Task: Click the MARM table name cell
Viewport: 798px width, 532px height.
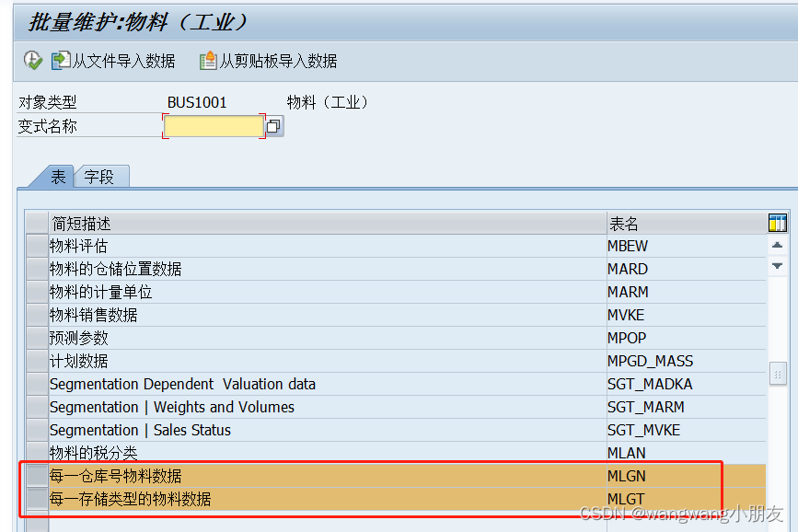Action: click(x=687, y=292)
